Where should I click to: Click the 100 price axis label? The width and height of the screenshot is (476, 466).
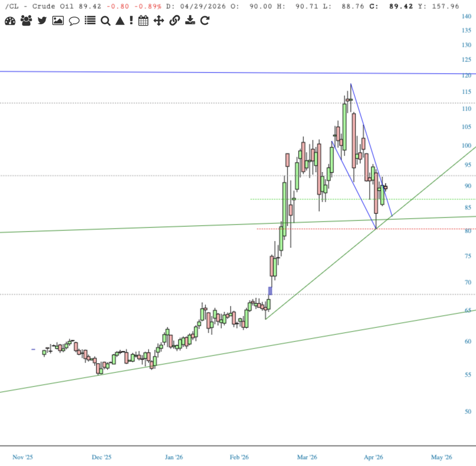pyautogui.click(x=466, y=146)
